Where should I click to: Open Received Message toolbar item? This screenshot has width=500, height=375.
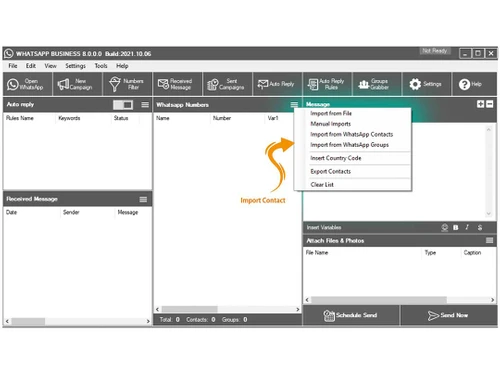pos(177,84)
